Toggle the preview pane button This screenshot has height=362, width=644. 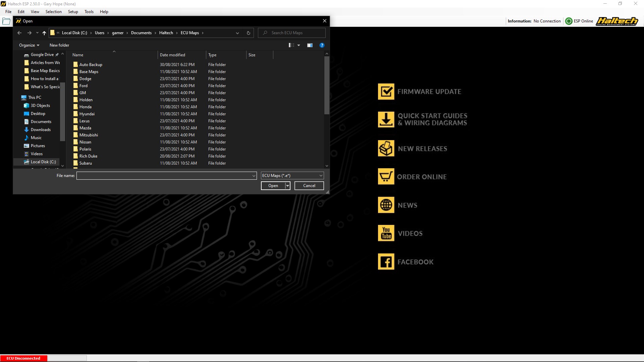click(x=310, y=45)
